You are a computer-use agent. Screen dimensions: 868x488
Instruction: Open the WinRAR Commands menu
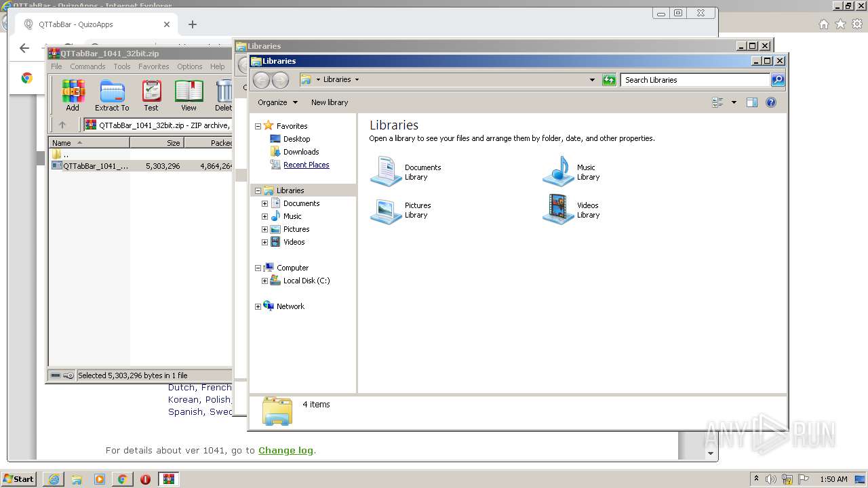tap(87, 66)
